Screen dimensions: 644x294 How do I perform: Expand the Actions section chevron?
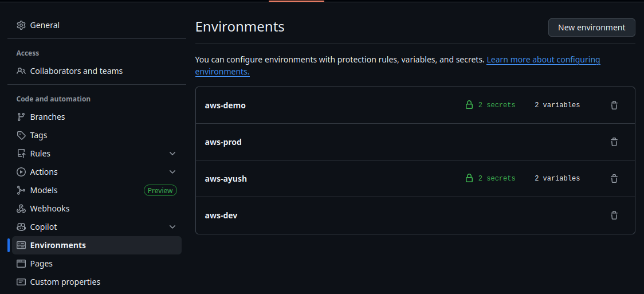coord(172,172)
